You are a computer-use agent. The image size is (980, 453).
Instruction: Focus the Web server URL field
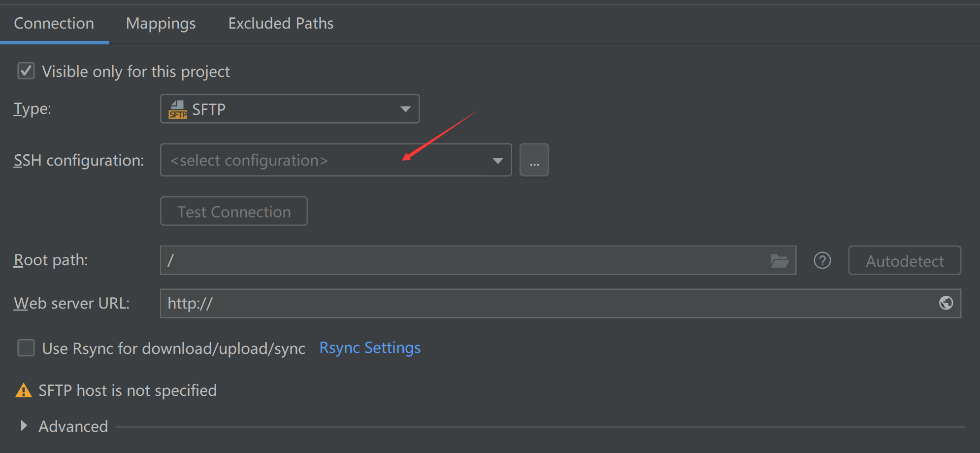(542, 303)
